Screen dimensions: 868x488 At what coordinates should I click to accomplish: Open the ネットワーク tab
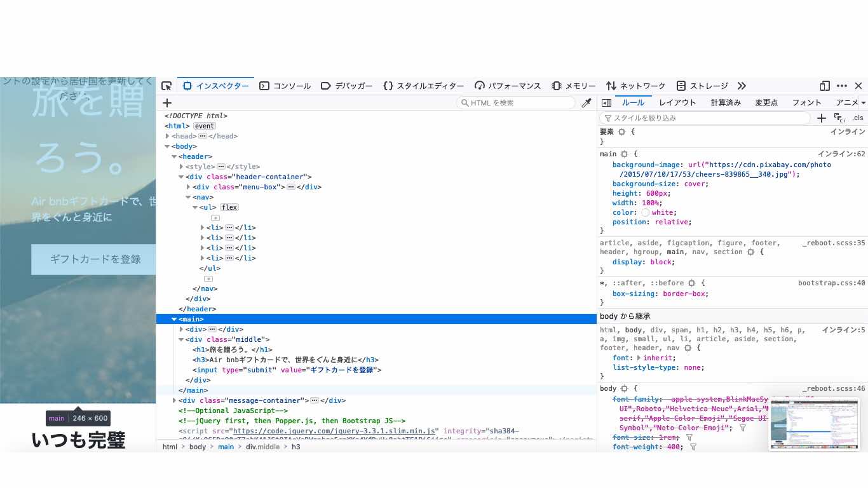point(636,86)
